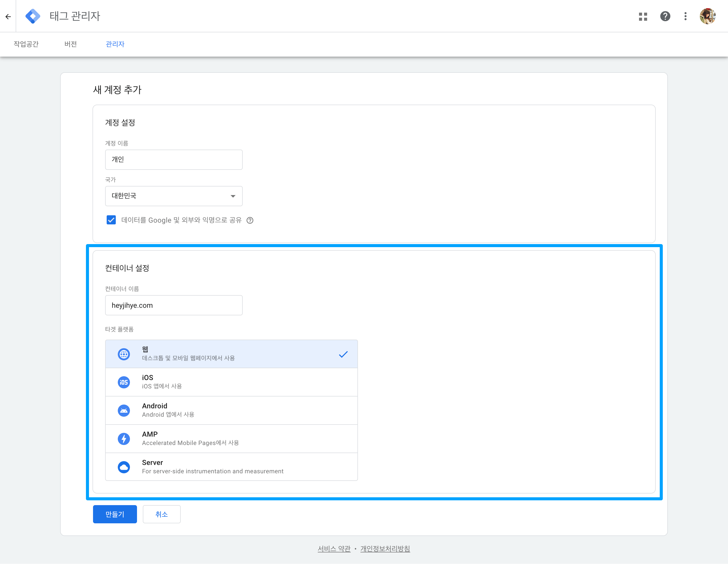Click the Server cloud icon

[124, 467]
